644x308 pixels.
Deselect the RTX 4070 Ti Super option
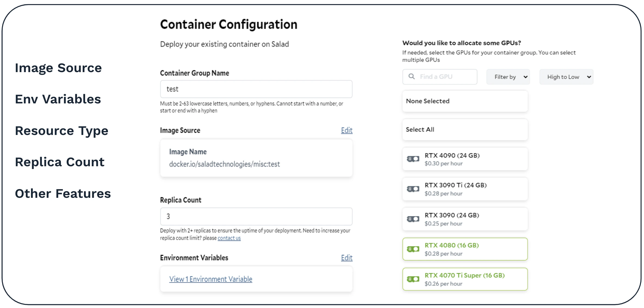[465, 279]
